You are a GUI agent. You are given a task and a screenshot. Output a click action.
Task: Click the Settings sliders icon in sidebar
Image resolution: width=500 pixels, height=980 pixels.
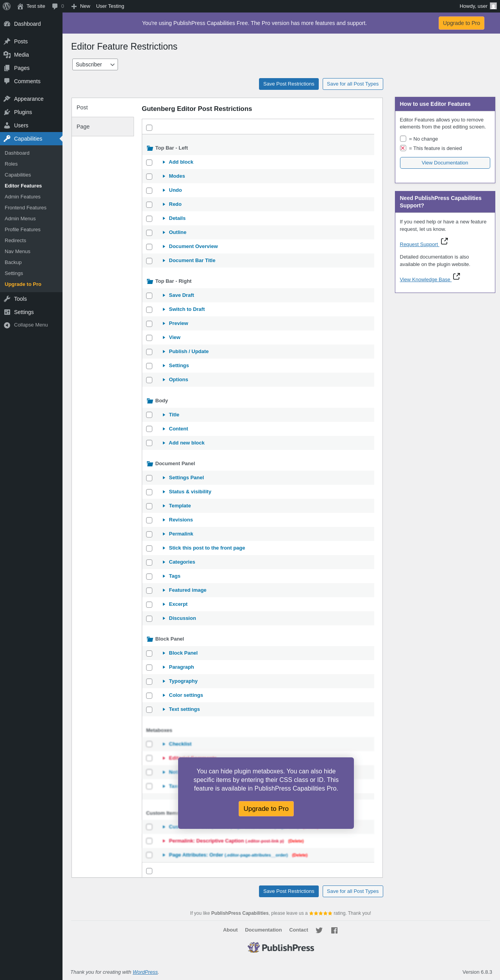[7, 312]
